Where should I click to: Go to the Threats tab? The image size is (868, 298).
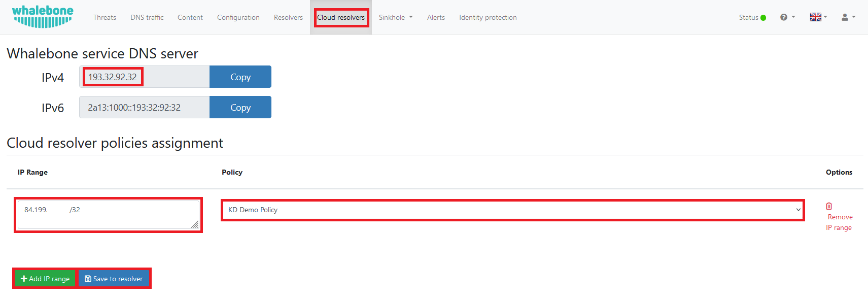pos(105,17)
